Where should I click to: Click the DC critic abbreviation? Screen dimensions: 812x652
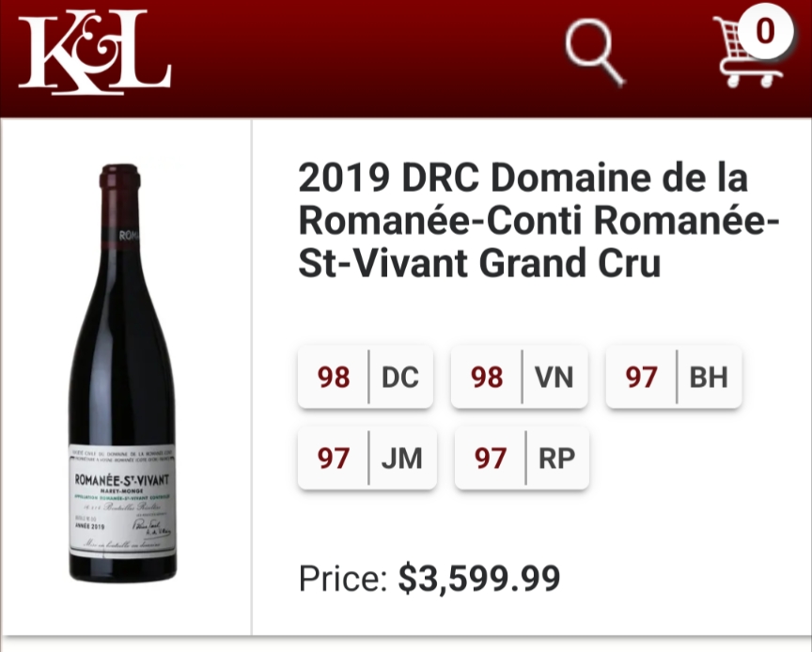point(400,378)
